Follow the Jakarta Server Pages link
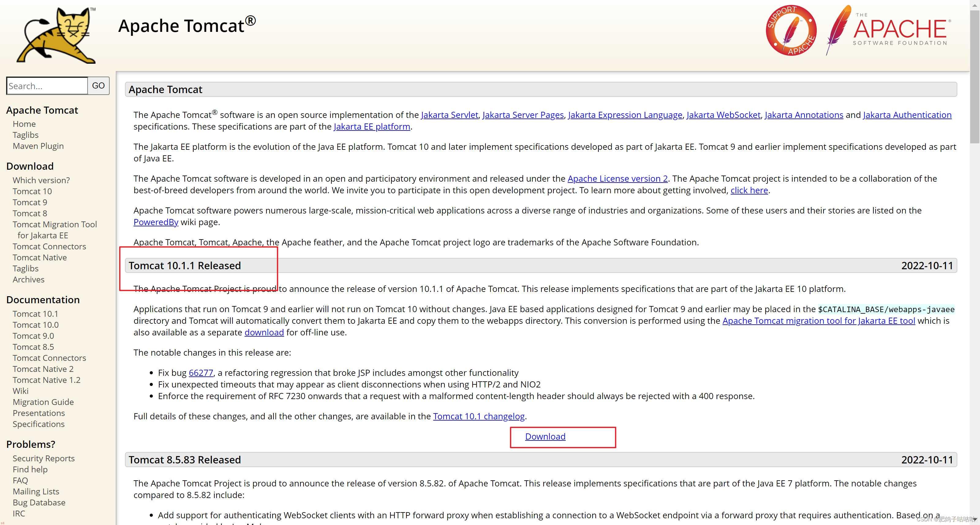The width and height of the screenshot is (980, 525). click(523, 115)
